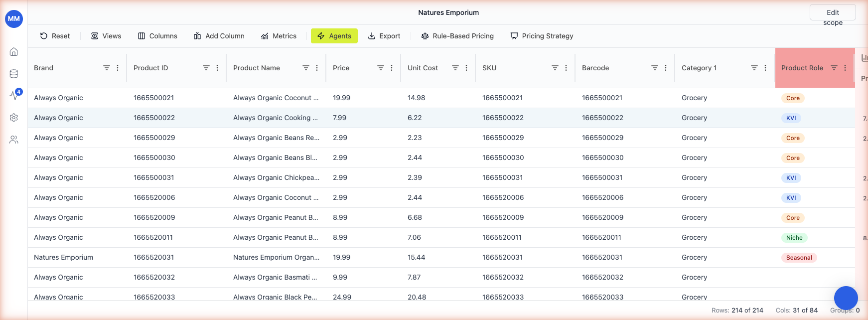Open Product ID column options menu
The width and height of the screenshot is (868, 320).
217,68
